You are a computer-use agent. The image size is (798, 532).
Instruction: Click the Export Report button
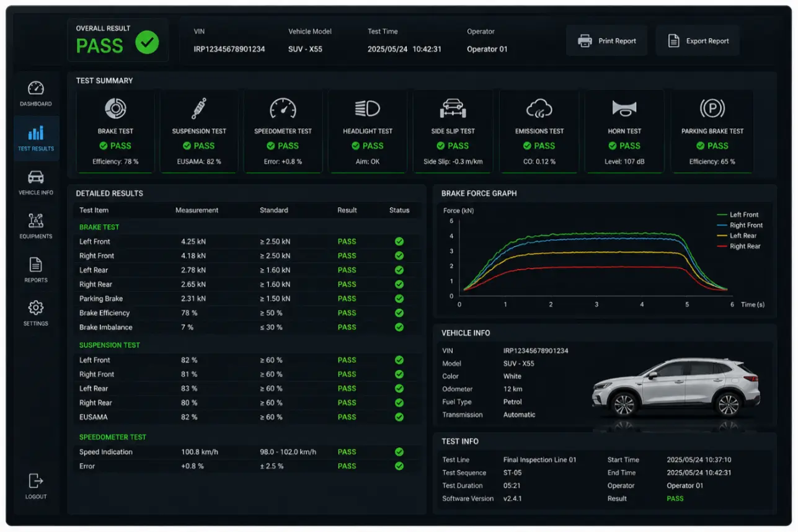click(x=698, y=41)
